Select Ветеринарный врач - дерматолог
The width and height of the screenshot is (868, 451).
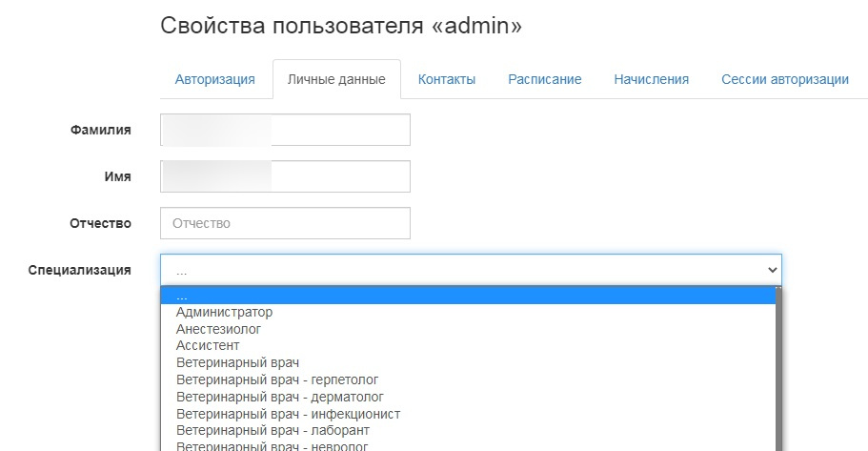pyautogui.click(x=469, y=398)
